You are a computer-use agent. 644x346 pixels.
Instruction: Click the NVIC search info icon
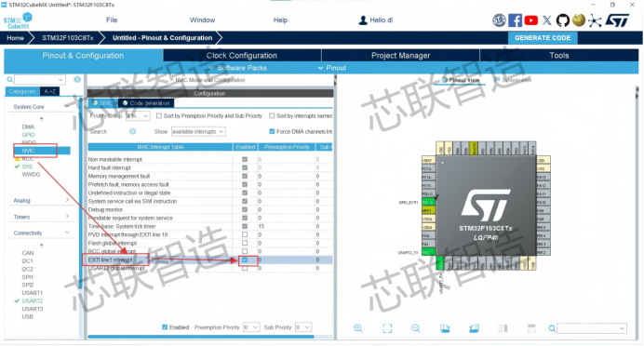pos(133,131)
